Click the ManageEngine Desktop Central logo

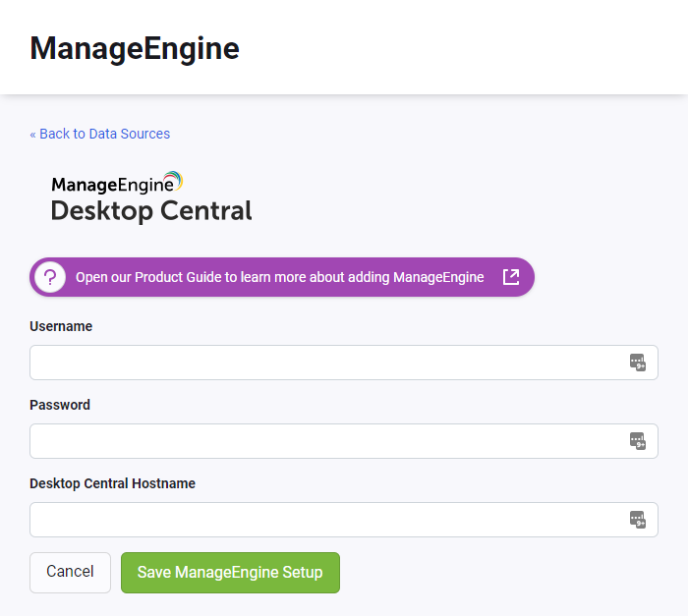[x=151, y=197]
